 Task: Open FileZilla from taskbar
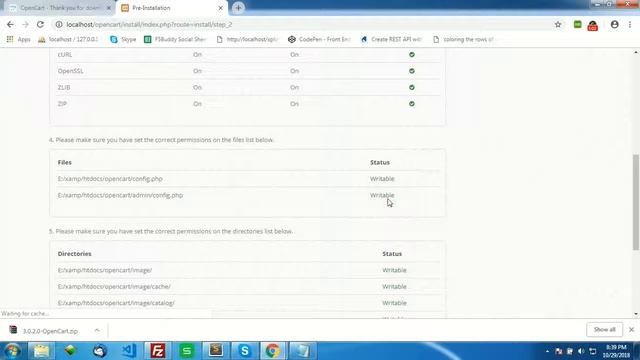[x=158, y=351]
